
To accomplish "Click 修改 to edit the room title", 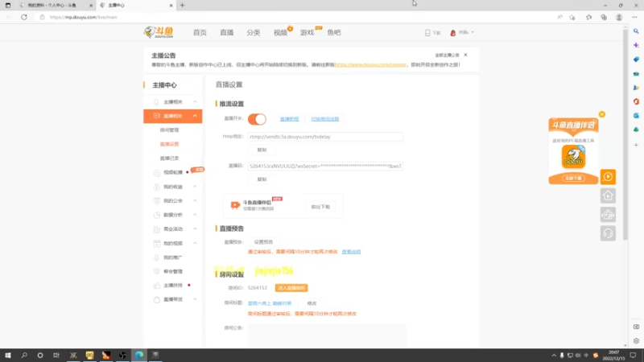I will 312,303.
